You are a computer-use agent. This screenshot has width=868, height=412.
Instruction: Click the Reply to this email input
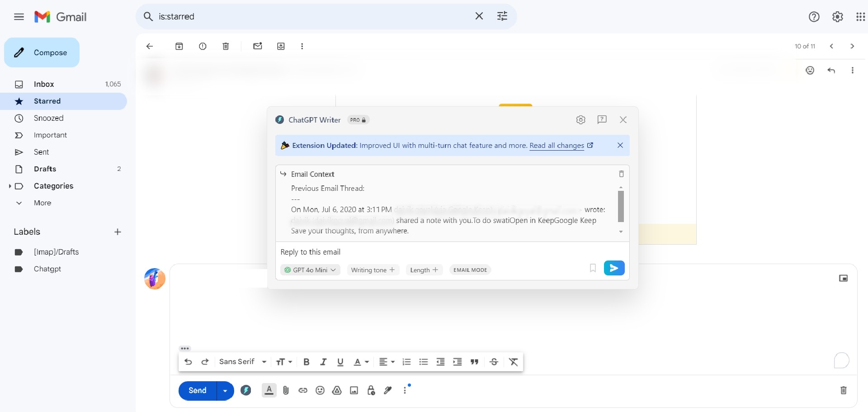tap(452, 252)
